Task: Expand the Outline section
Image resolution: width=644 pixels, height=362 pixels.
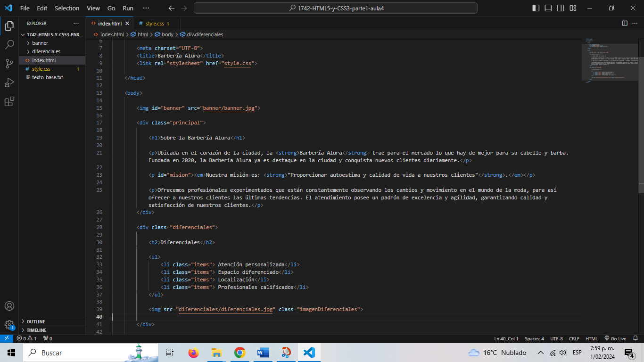Action: pos(52,321)
